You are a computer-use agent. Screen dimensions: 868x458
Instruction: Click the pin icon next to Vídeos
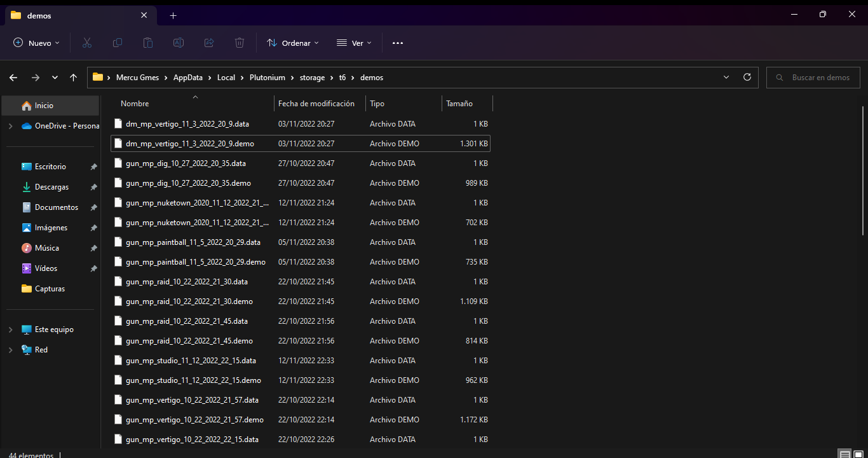pos(93,268)
